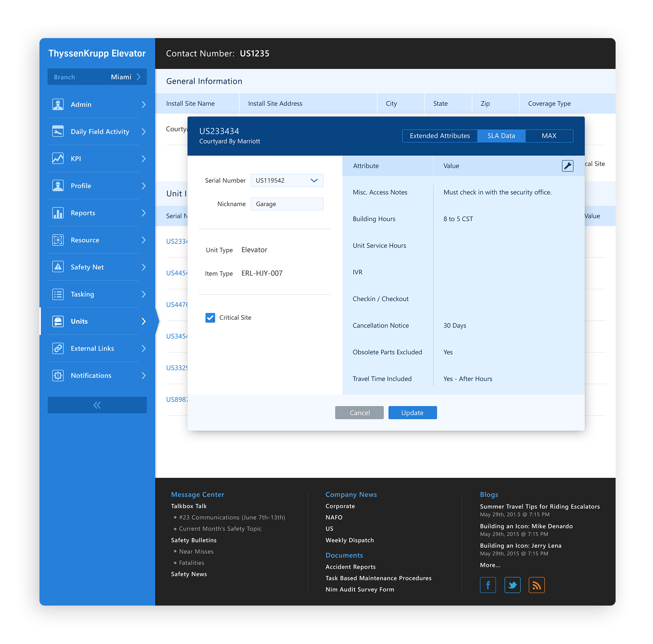Open the Twitter social icon

pyautogui.click(x=512, y=585)
